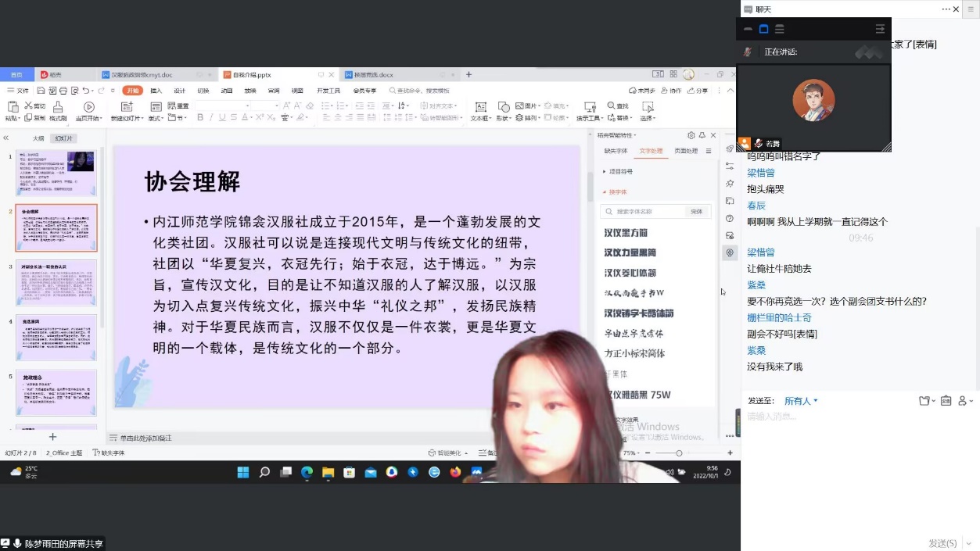The width and height of the screenshot is (980, 551).
Task: Click the chat message input field
Action: point(859,417)
